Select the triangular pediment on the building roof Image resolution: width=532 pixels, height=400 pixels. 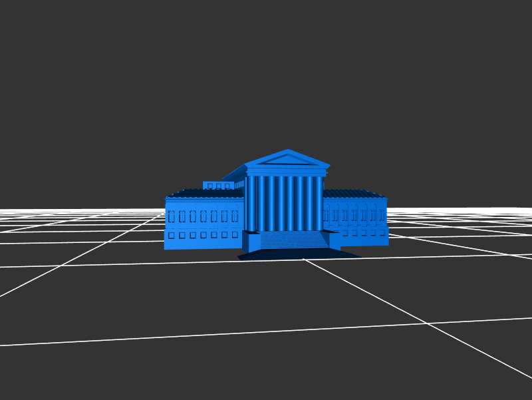(x=288, y=159)
